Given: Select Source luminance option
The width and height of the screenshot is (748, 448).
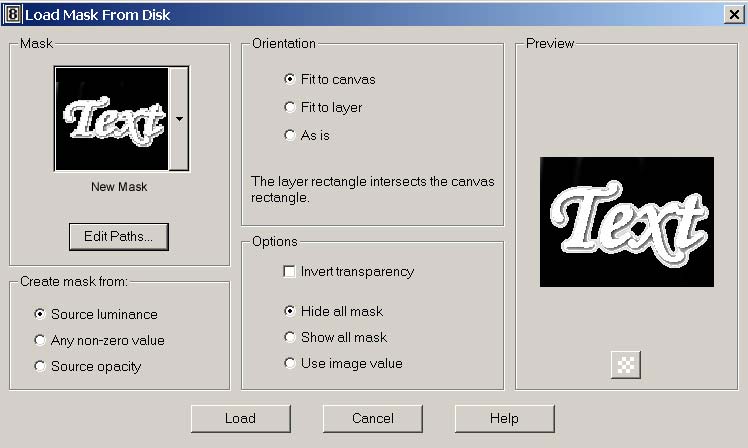Looking at the screenshot, I should pos(40,314).
